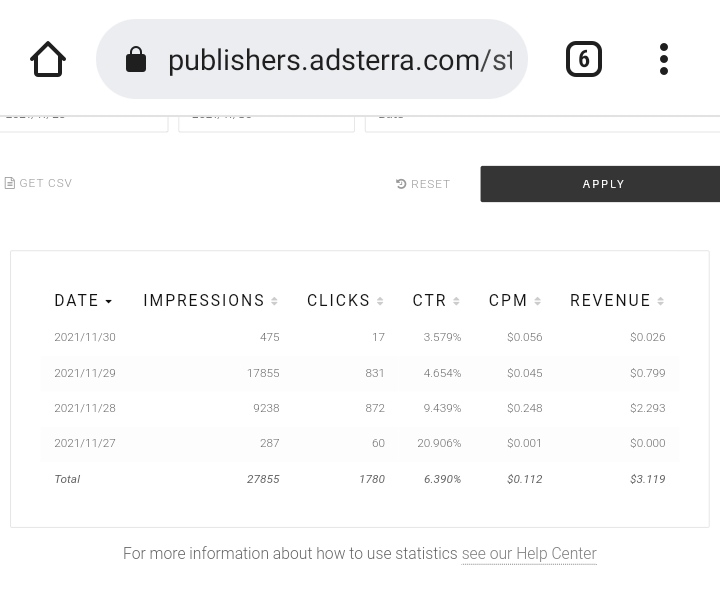The width and height of the screenshot is (720, 607).
Task: Select the 2021/11/29 table row
Action: point(360,373)
